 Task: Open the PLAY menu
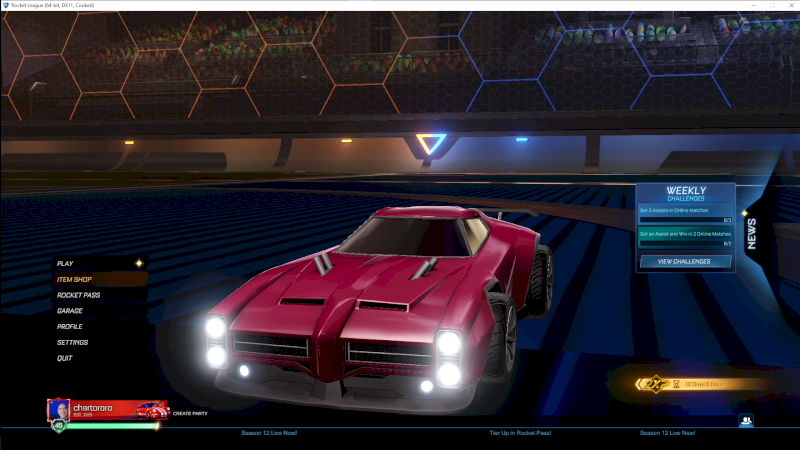[x=66, y=263]
